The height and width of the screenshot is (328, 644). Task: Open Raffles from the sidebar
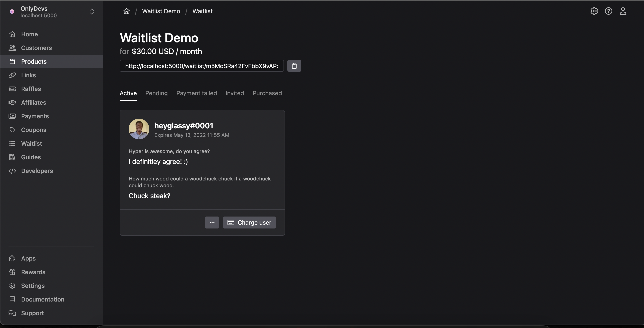31,89
